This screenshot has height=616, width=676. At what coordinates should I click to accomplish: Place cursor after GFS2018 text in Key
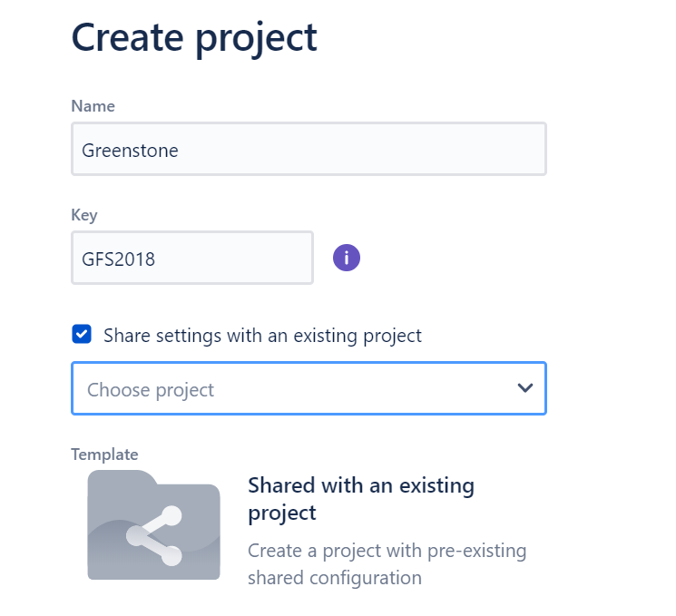coord(156,259)
